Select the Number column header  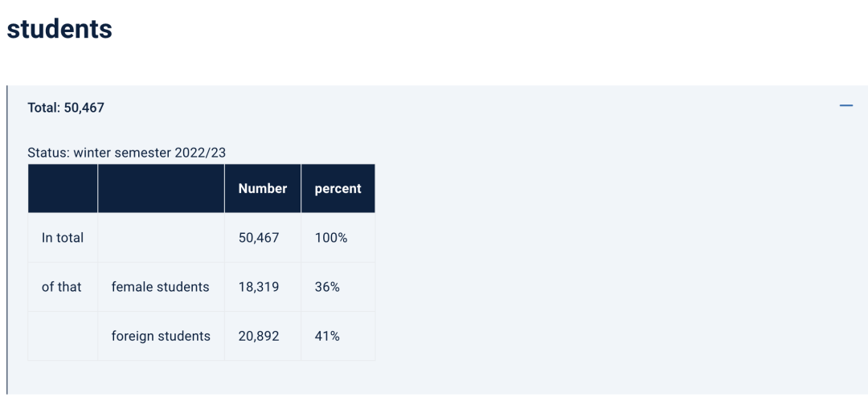click(262, 188)
